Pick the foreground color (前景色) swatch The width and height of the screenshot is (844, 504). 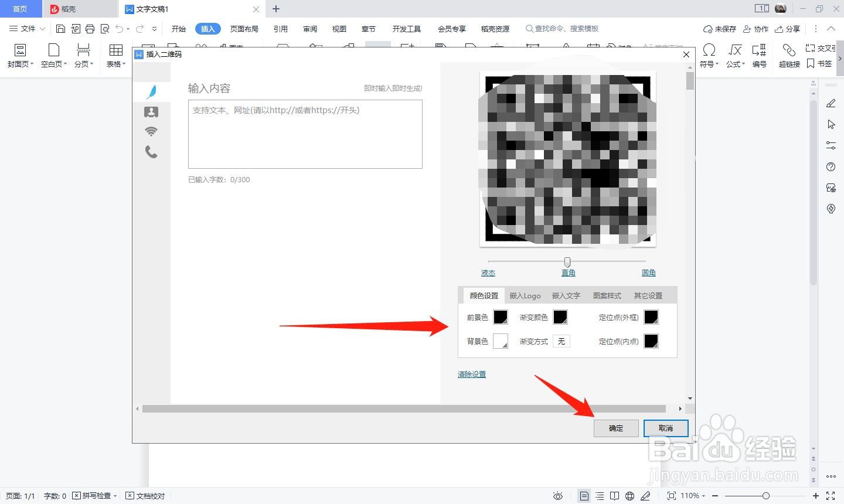tap(501, 317)
